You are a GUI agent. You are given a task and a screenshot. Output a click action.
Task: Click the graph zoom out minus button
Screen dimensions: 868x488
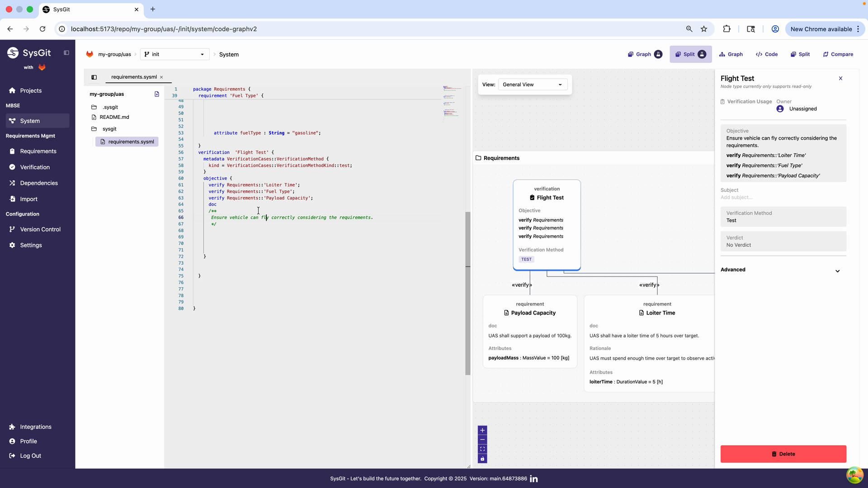482,440
